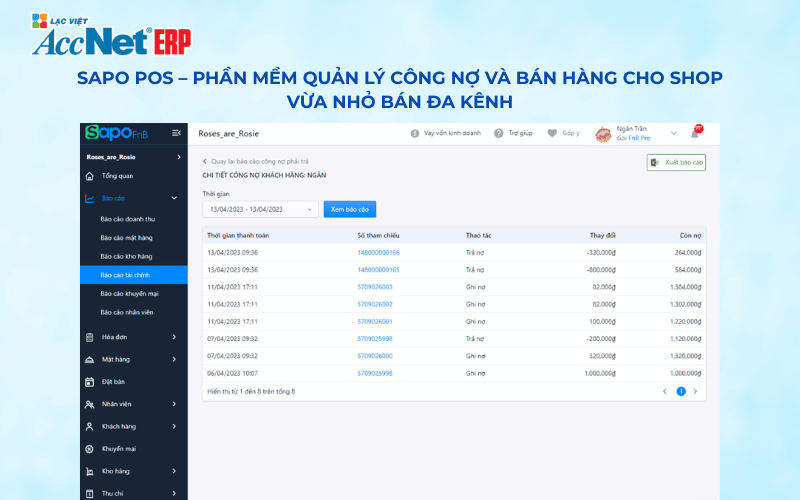Click the Nhân viên people icon

coord(89,404)
